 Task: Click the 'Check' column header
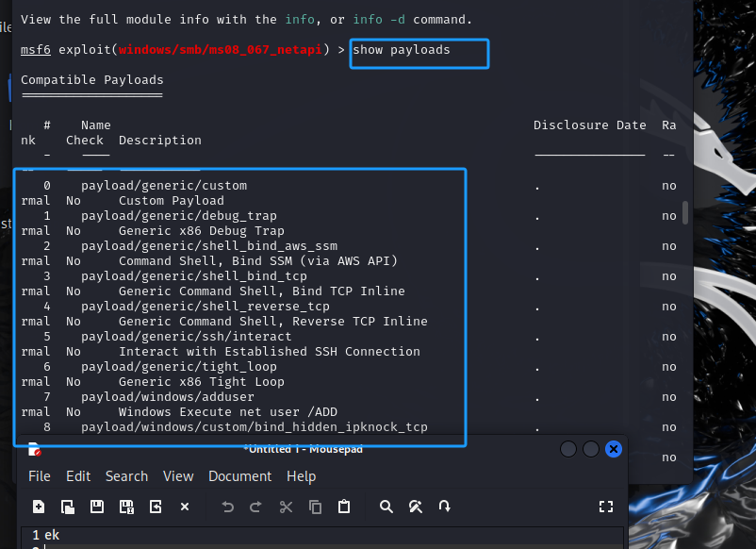pyautogui.click(x=85, y=141)
